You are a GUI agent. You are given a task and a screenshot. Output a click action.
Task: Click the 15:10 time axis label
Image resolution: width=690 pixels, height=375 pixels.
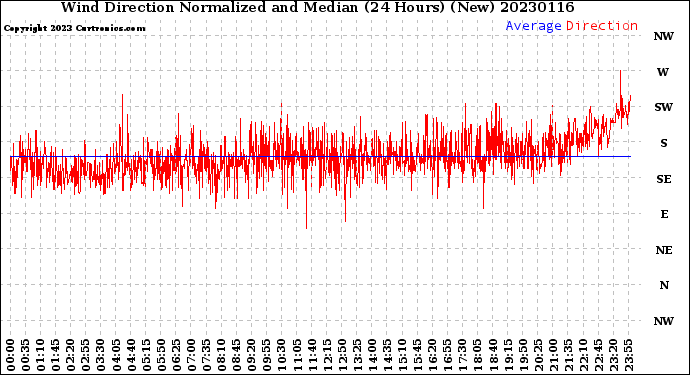tap(402, 356)
